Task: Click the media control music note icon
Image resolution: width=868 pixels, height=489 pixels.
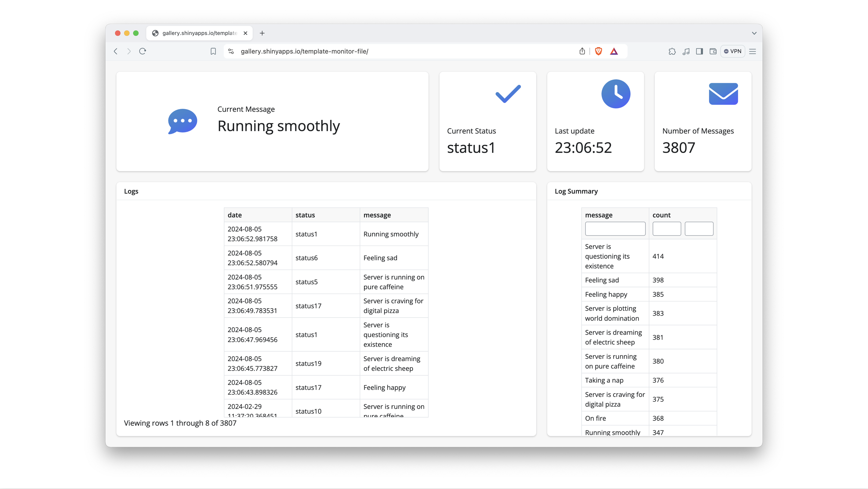Action: click(686, 51)
